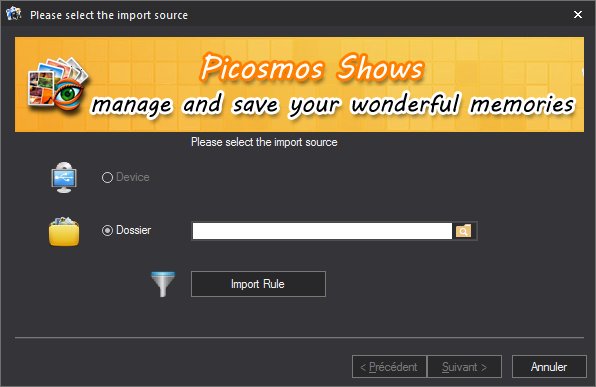Viewport: 596px width, 387px height.
Task: Click the USB device monitor icon
Action: click(x=64, y=177)
